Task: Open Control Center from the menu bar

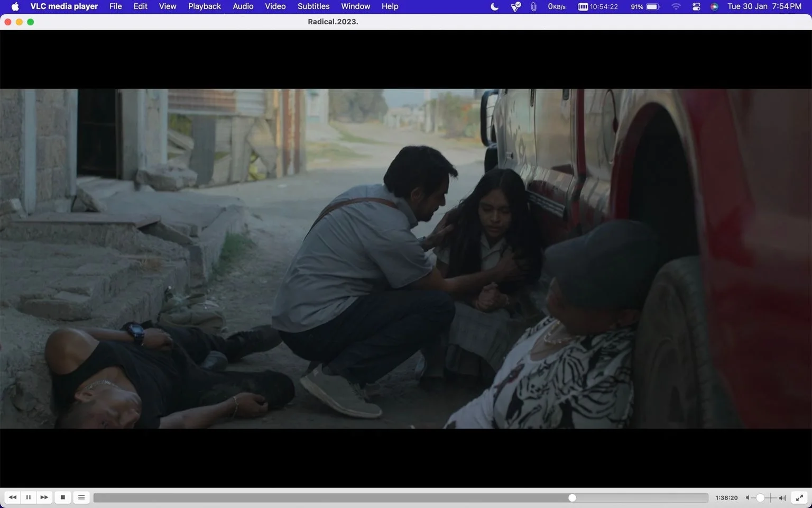Action: pos(696,6)
